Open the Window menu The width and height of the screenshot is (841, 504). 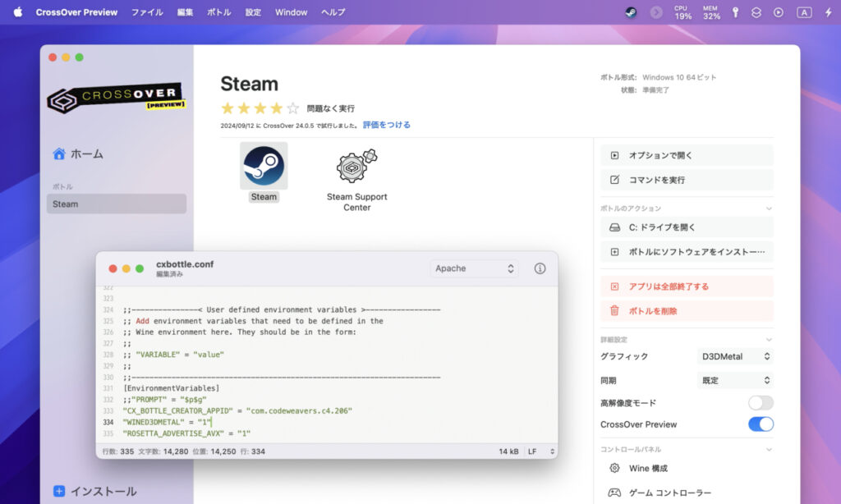point(291,12)
